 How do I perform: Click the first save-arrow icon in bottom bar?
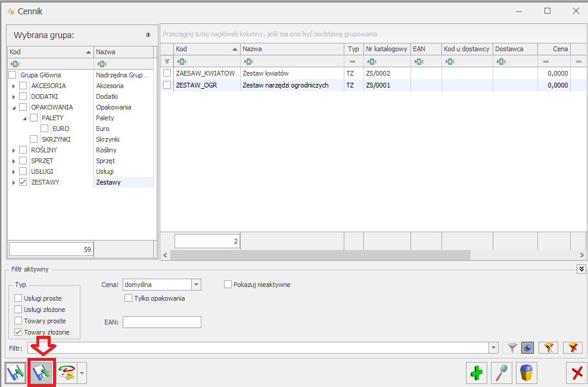pyautogui.click(x=17, y=373)
